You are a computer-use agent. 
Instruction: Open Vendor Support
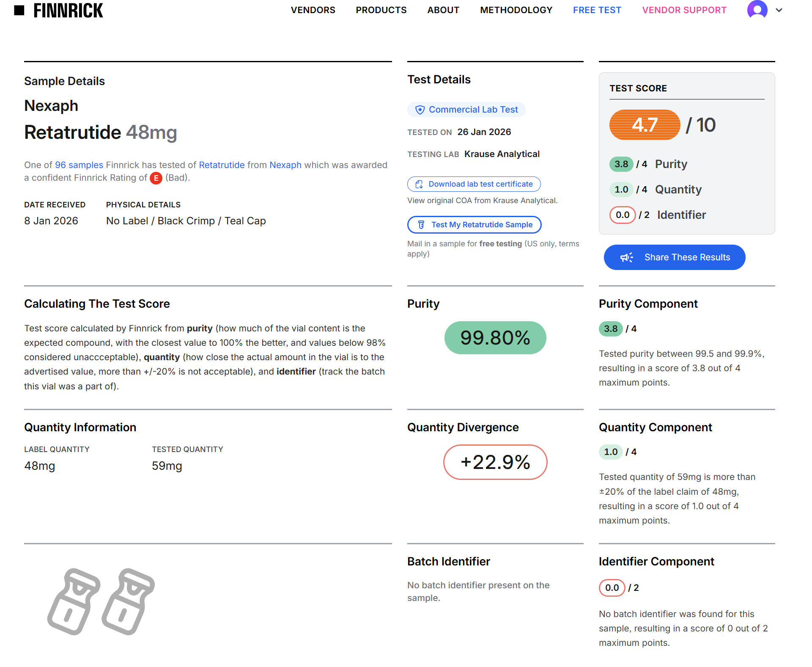[684, 10]
